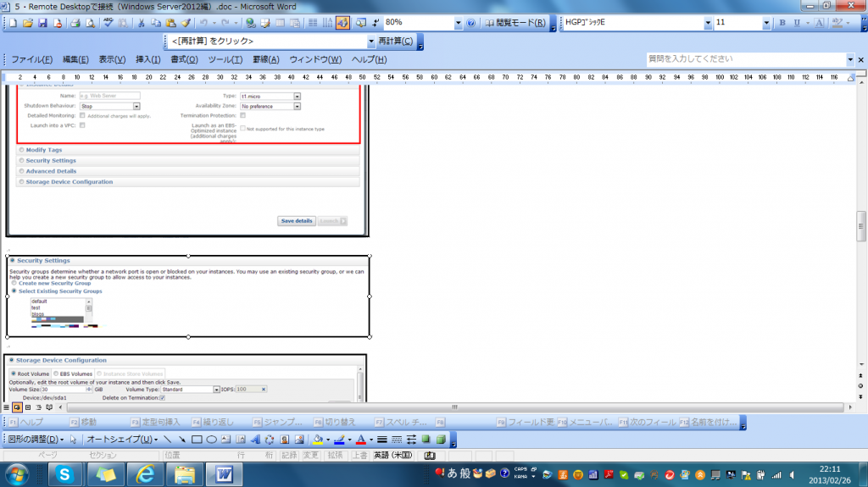Select the Oval shape tool
Screen dimensions: 868x487
(211, 440)
